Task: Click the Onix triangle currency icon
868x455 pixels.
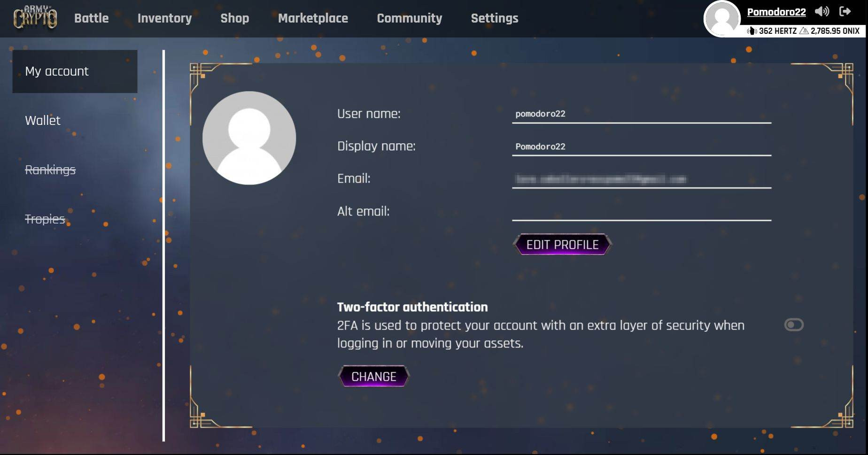Action: pyautogui.click(x=804, y=31)
